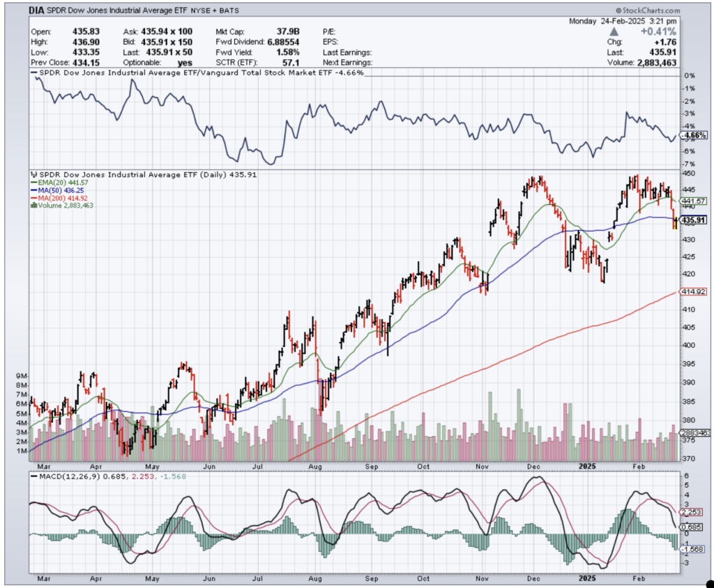Screen dimensions: 714x588
Task: Click the Aug label under the price panel
Action: click(315, 467)
